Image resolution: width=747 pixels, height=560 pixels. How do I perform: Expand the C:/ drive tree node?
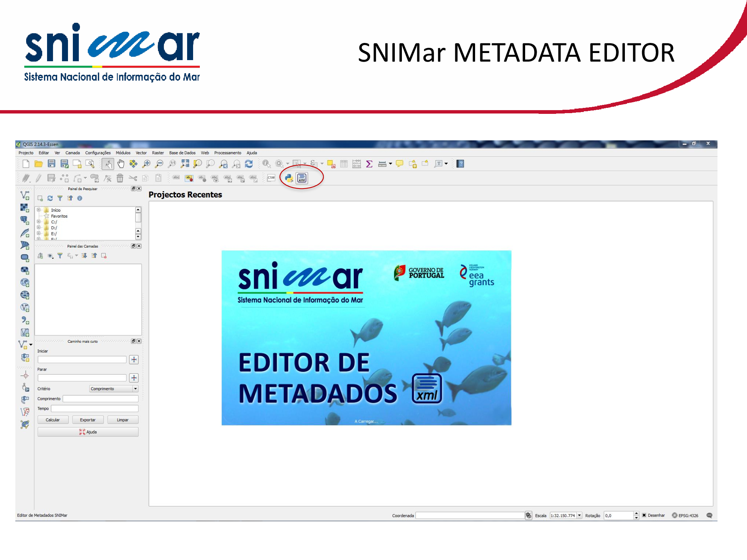click(38, 222)
